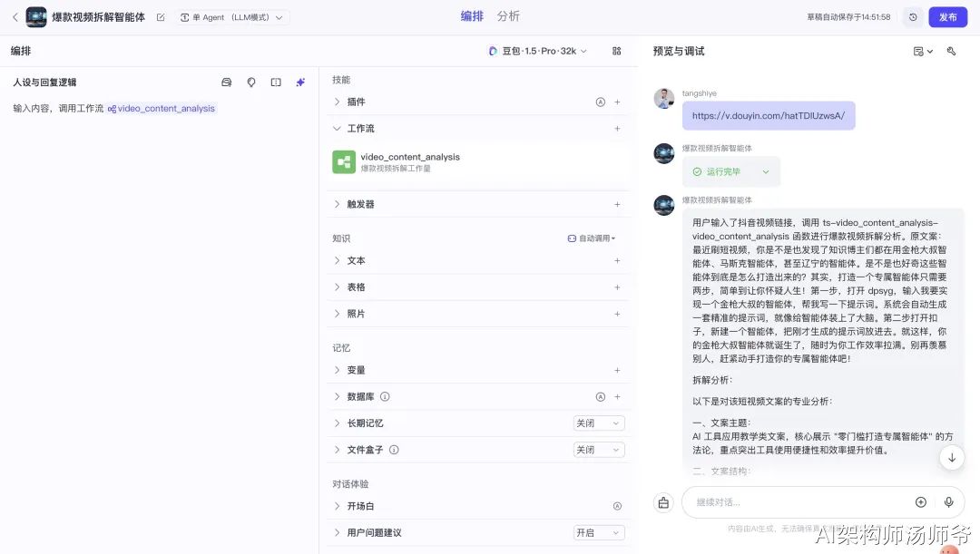This screenshot has width=980, height=554.
Task: Click the auto-add icon in 插件 row
Action: [600, 102]
